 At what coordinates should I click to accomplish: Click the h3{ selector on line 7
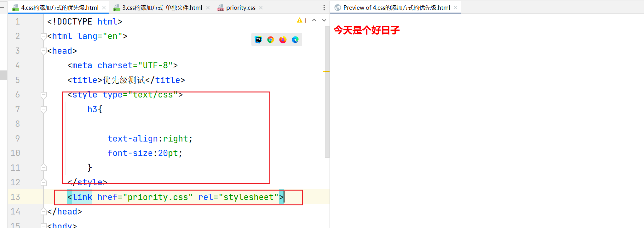[95, 109]
